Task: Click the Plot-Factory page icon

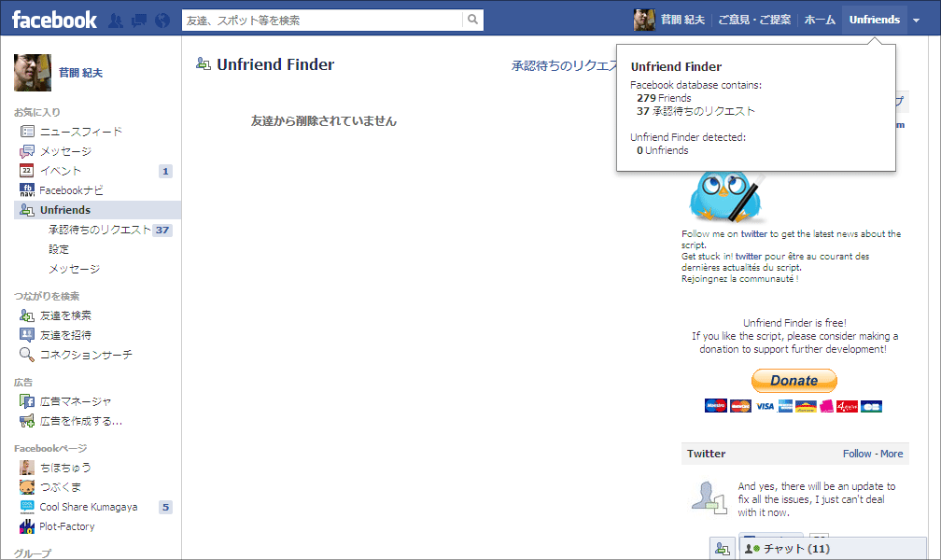Action: point(27,527)
